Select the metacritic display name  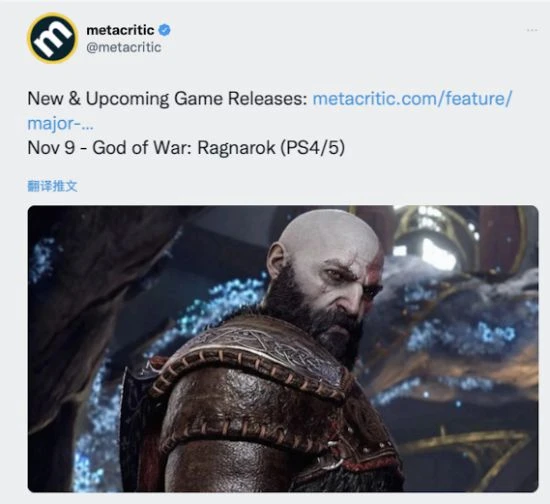pyautogui.click(x=120, y=30)
